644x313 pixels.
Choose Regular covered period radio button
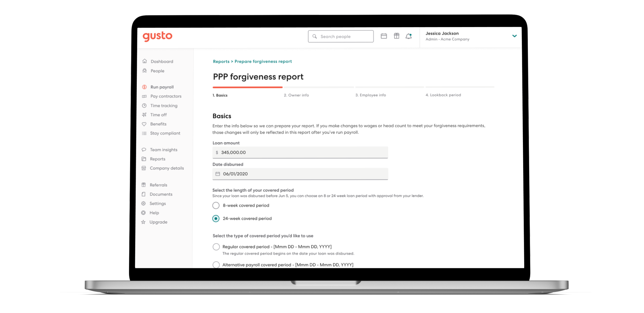216,247
